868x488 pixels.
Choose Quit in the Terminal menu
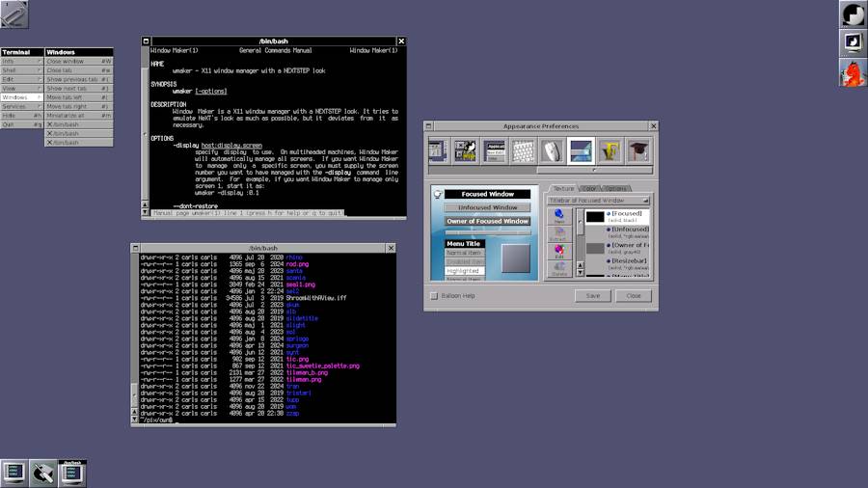21,124
